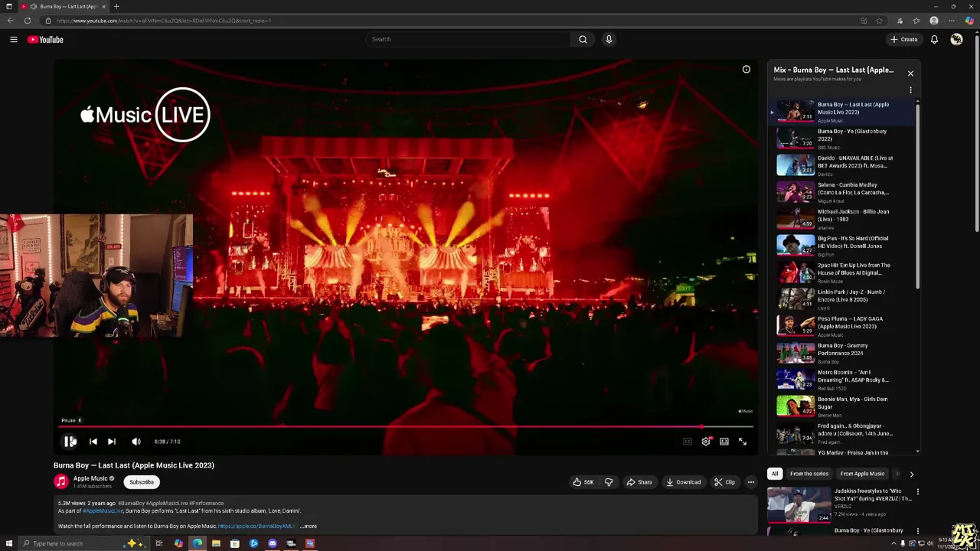Switch to theater mode
This screenshot has width=980, height=551.
point(724,442)
